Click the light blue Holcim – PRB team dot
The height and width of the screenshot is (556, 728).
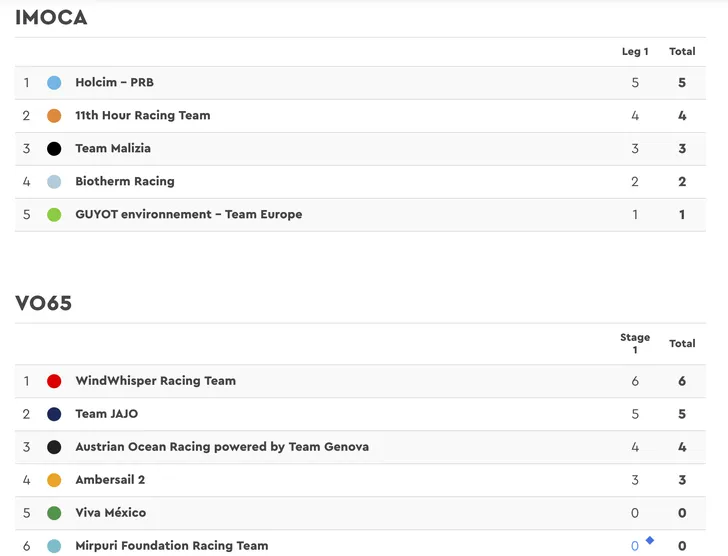[54, 83]
